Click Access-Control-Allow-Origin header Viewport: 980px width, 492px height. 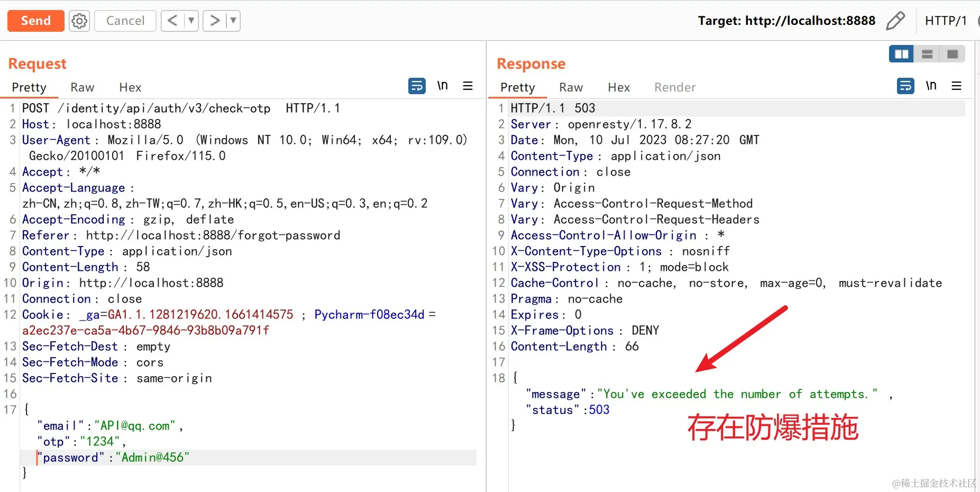pyautogui.click(x=617, y=235)
